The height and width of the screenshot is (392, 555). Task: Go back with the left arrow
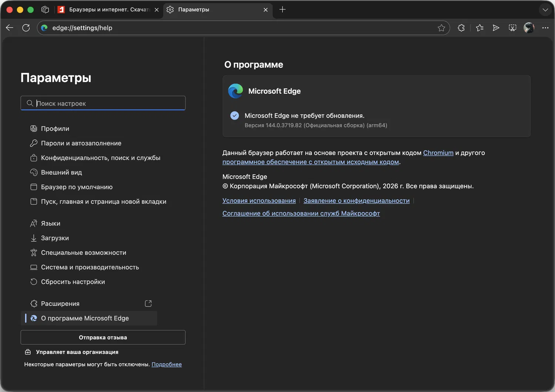click(10, 28)
